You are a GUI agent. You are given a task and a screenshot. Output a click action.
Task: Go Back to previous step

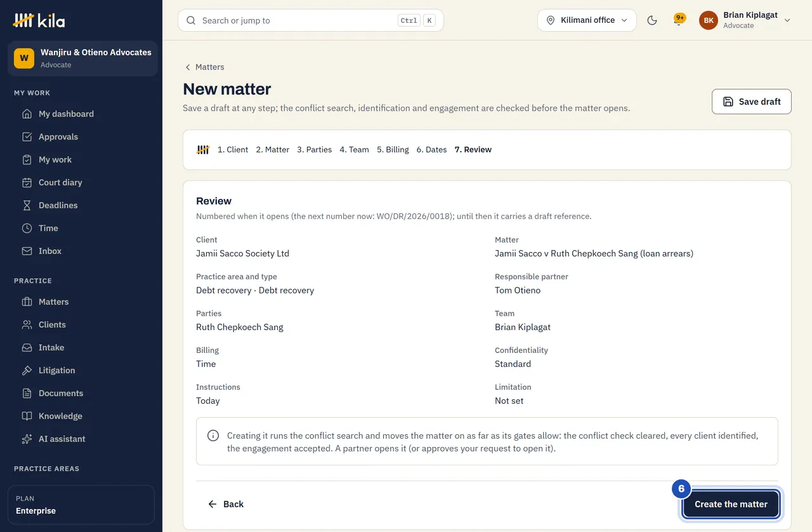pos(226,504)
